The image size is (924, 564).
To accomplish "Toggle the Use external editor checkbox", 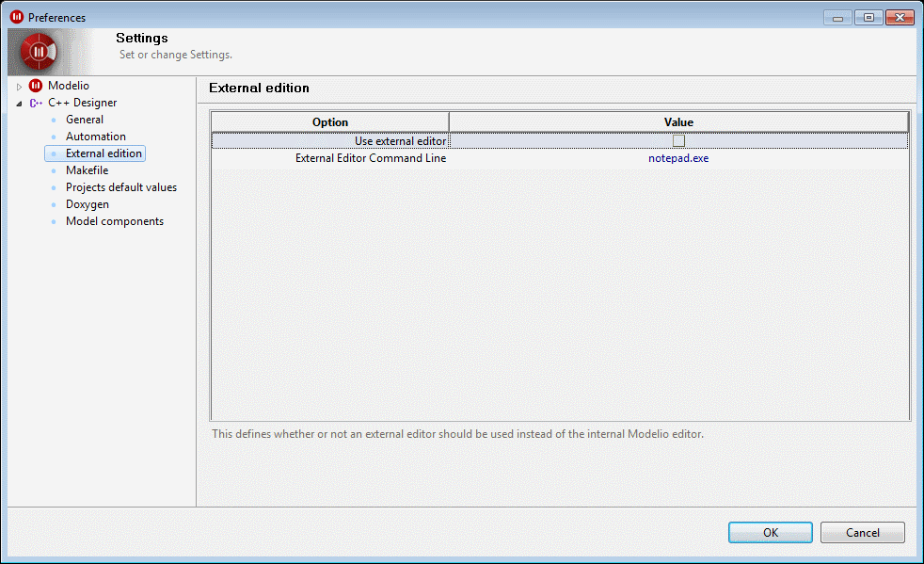I will 678,141.
